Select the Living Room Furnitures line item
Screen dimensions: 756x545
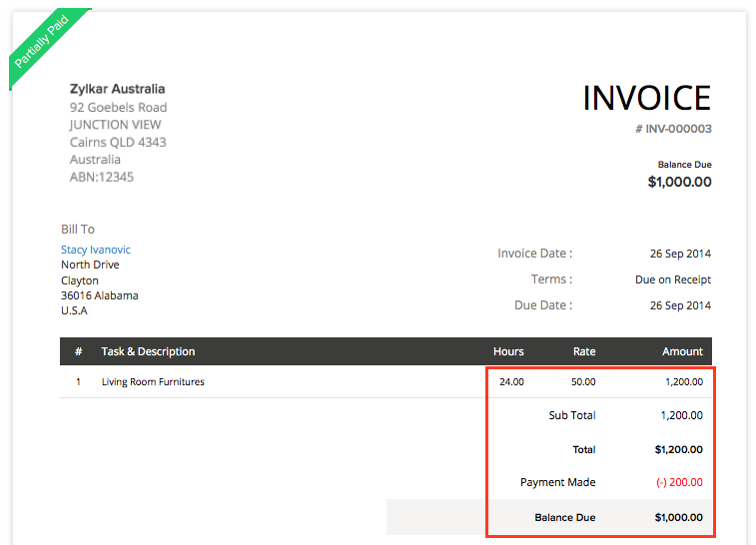[x=153, y=381]
